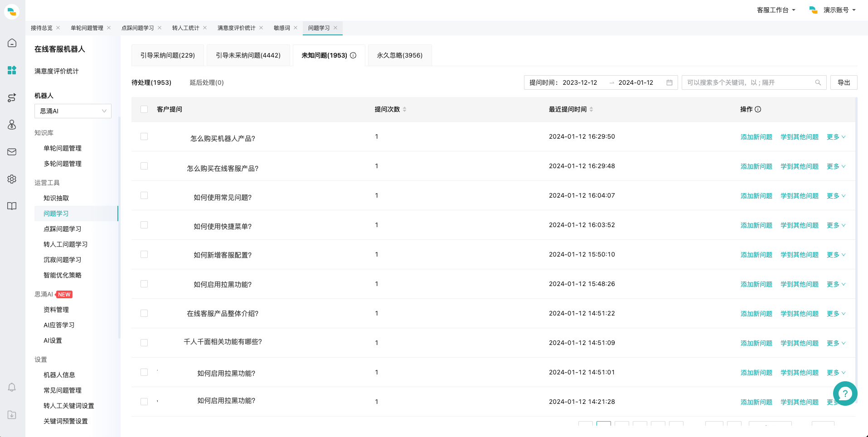Expand 更多 for 如何新增客服配置?
Screen dimensions: 868x437
click(836, 255)
